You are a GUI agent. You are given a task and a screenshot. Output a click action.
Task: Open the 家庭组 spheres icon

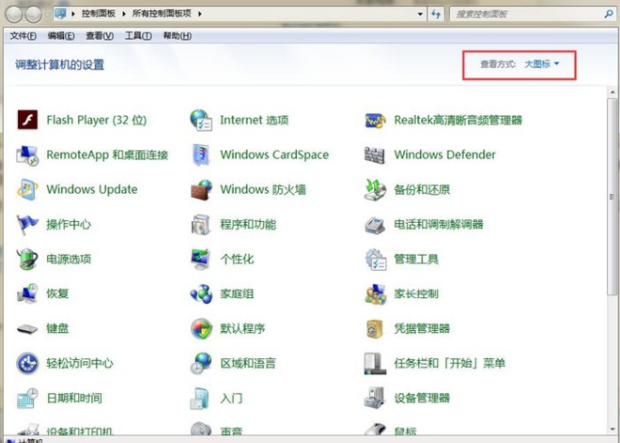[201, 294]
